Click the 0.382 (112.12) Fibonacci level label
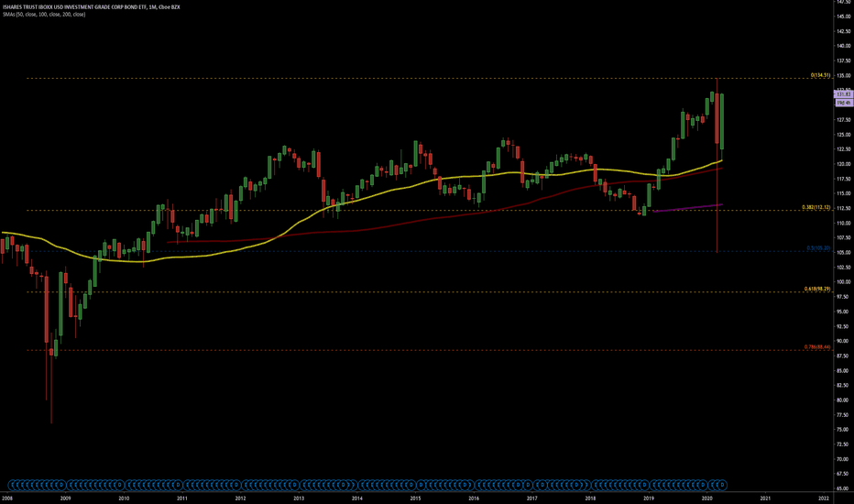The height and width of the screenshot is (504, 854). click(816, 207)
